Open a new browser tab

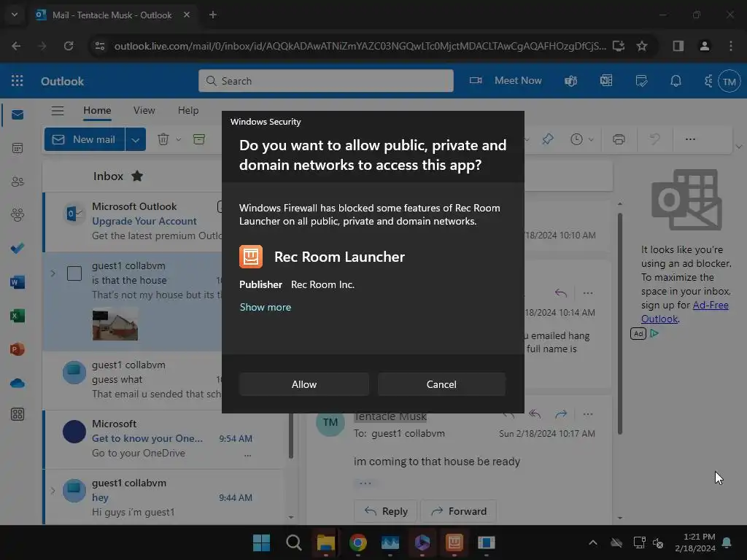pos(213,15)
